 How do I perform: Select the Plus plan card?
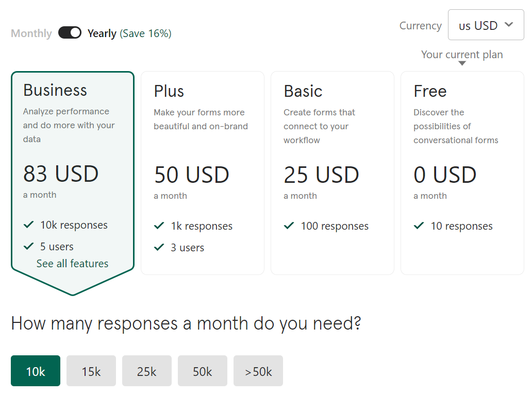(203, 173)
